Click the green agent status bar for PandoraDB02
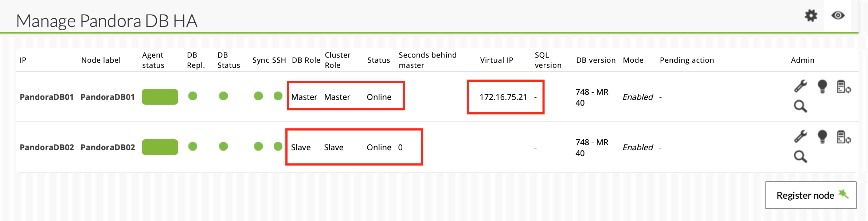This screenshot has width=868, height=221. pos(160,147)
